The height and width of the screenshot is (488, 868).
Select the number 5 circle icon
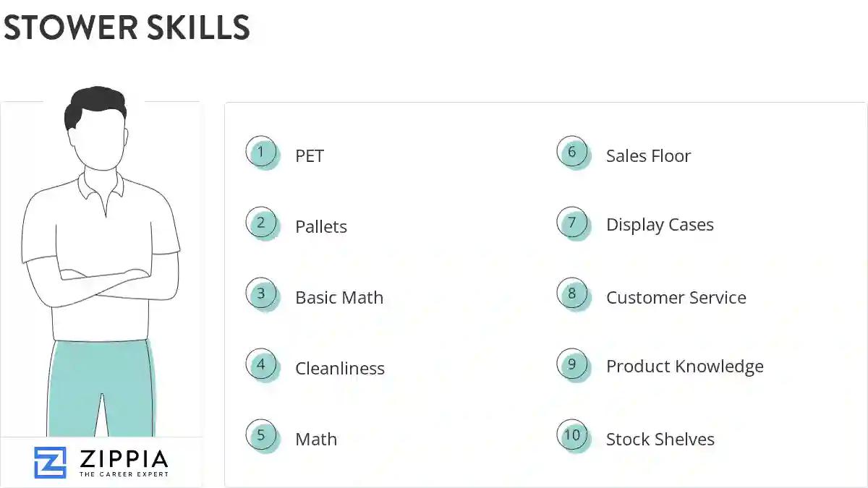pyautogui.click(x=261, y=436)
